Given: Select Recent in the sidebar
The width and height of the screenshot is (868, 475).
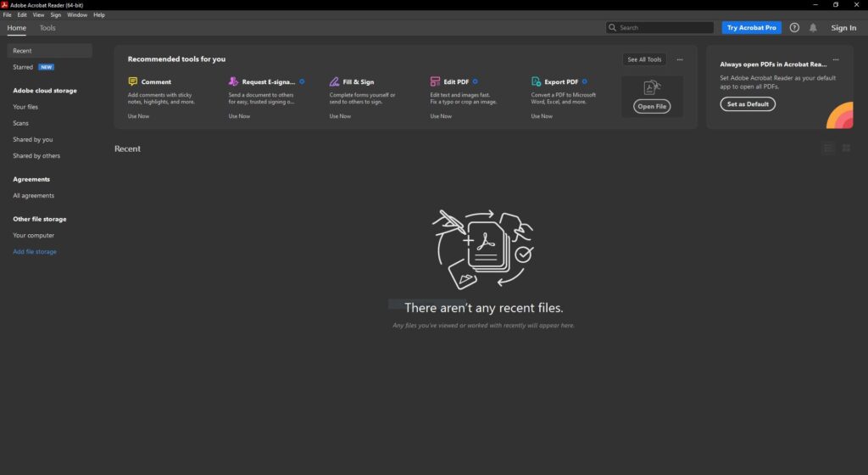Looking at the screenshot, I should coord(49,50).
